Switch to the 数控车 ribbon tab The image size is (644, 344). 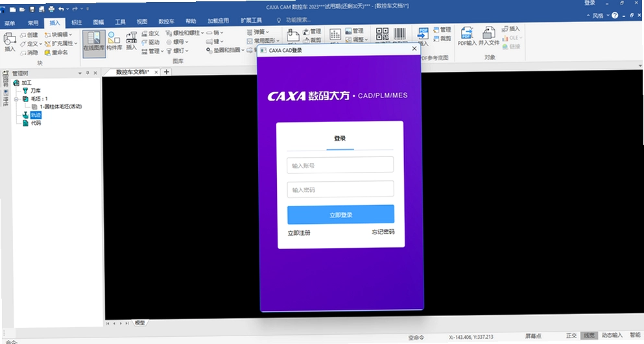pos(166,21)
